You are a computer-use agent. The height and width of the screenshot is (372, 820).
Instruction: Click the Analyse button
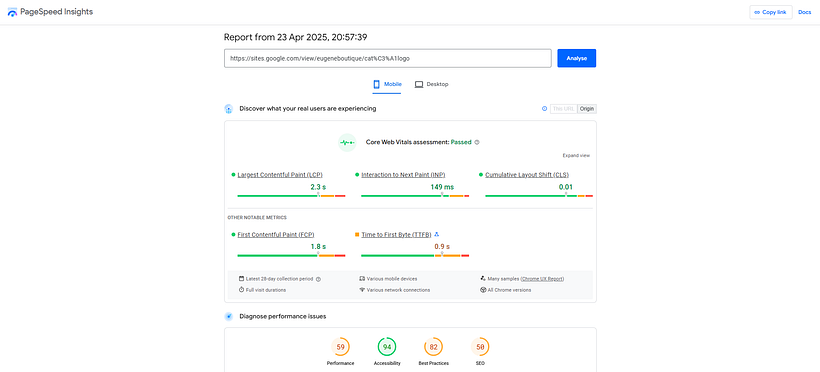576,58
